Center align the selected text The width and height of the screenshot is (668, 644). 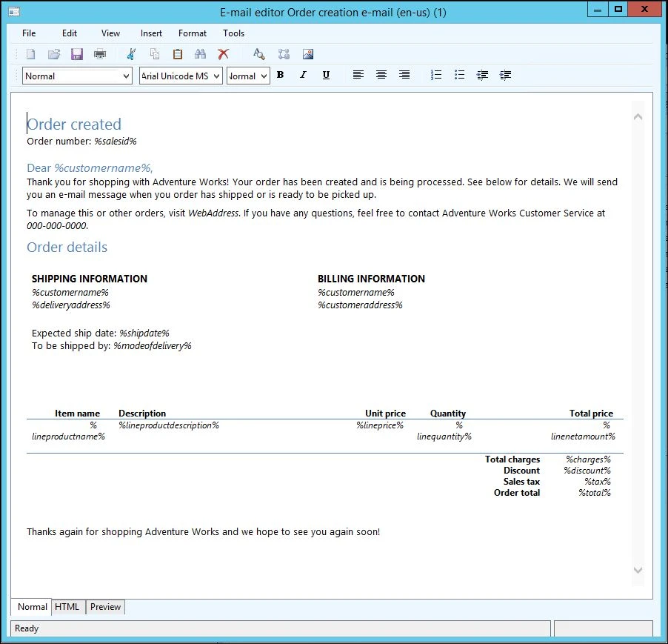click(x=381, y=75)
